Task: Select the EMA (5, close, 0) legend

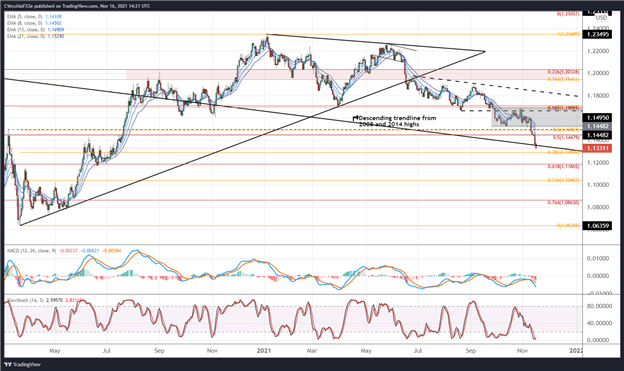Action: click(34, 17)
